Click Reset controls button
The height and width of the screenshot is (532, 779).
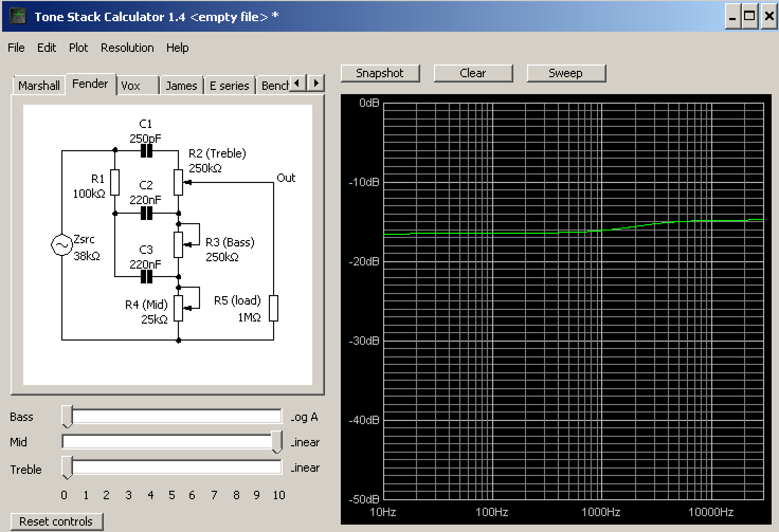pyautogui.click(x=56, y=521)
